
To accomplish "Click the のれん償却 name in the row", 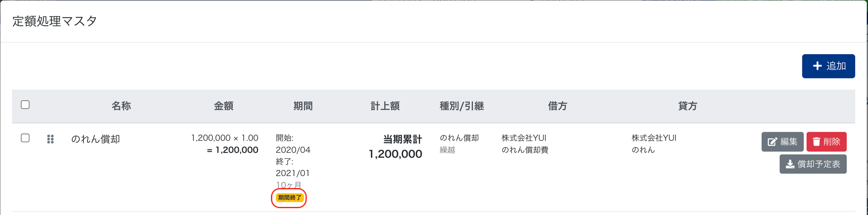I will tap(96, 139).
